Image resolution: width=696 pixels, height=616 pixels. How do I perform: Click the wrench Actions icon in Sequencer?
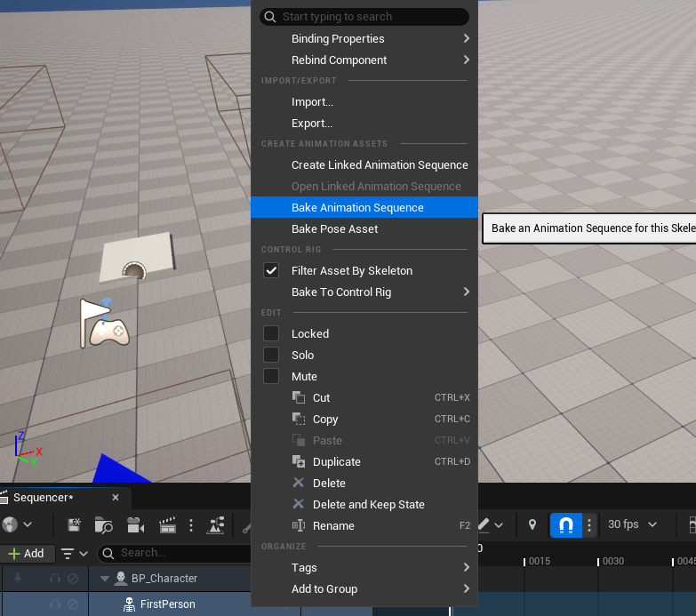pos(246,527)
